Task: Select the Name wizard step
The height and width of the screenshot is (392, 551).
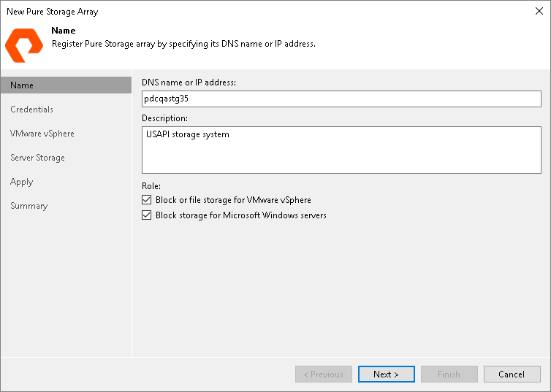Action: click(x=66, y=85)
